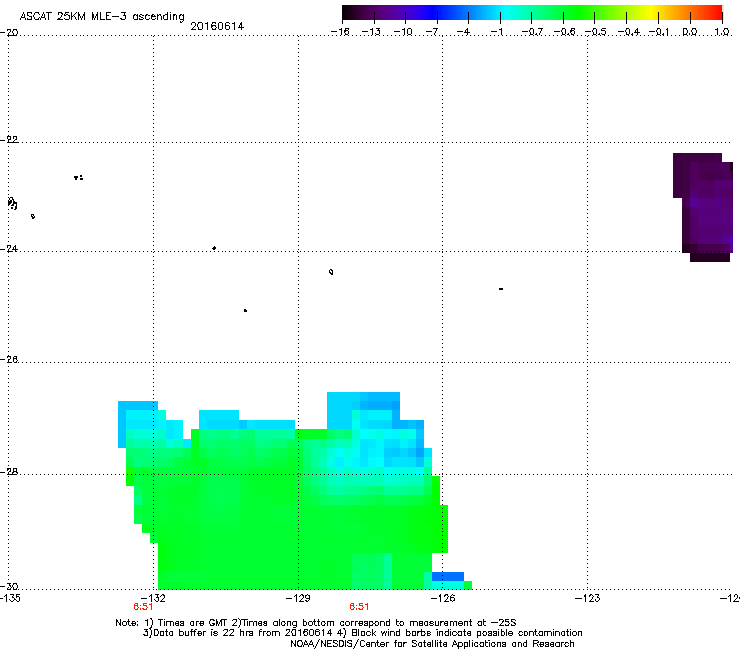Click the -10 colorbar tick label
The image size is (740, 650).
[403, 32]
